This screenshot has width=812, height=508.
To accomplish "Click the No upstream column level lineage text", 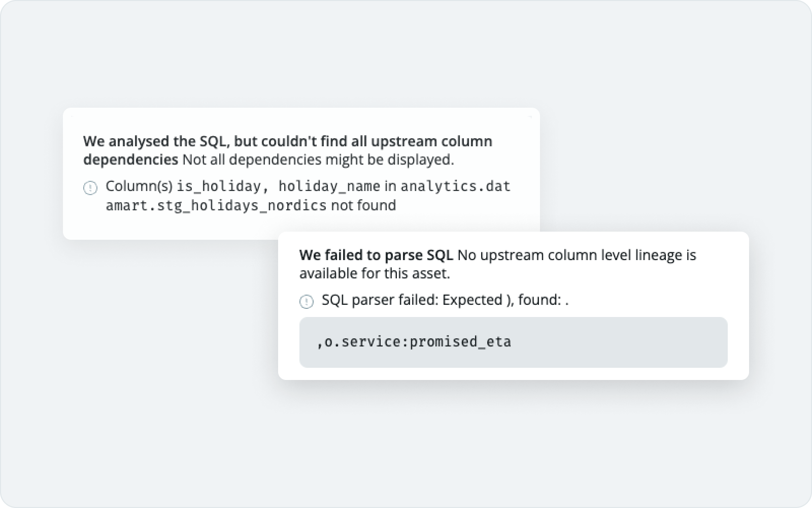I will pos(576,255).
